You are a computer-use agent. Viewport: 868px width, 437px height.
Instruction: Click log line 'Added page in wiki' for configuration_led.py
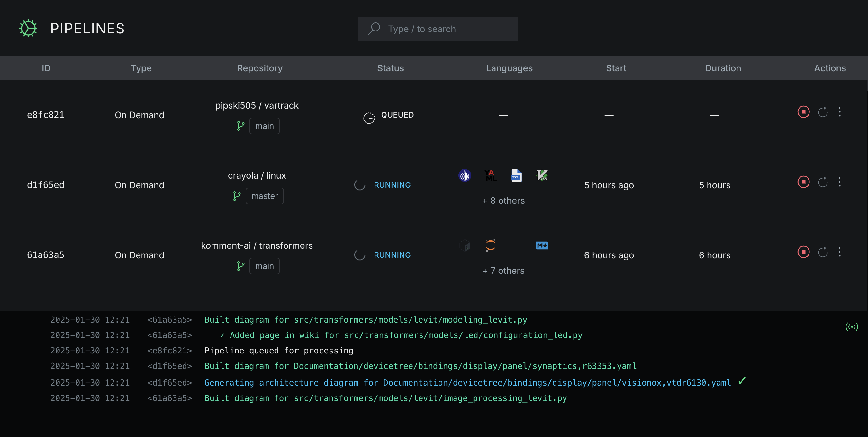point(401,335)
